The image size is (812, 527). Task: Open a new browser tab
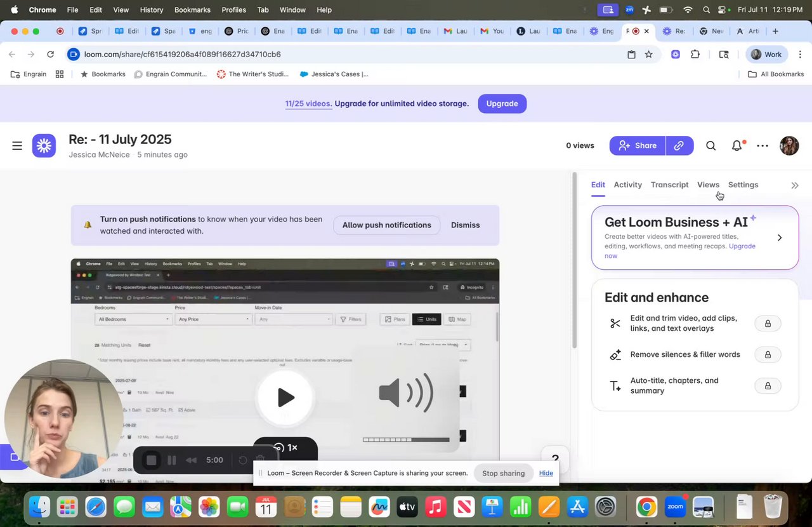(x=775, y=31)
